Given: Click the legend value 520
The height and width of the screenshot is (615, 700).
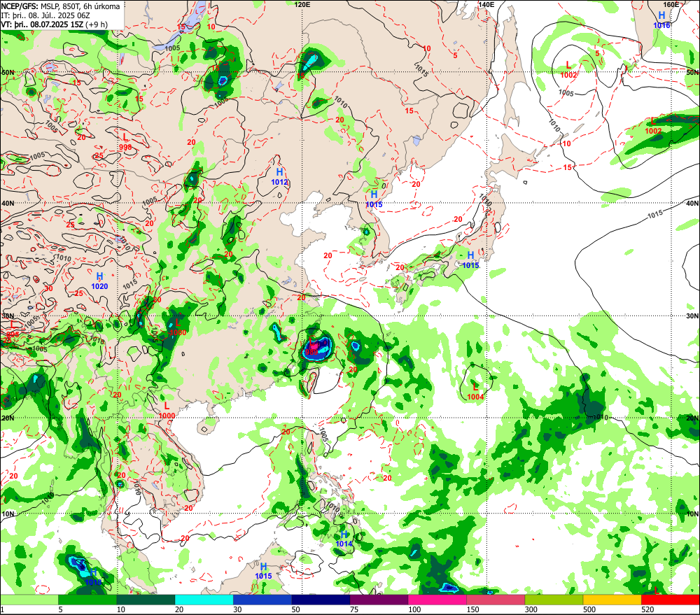Looking at the screenshot, I should click(x=647, y=609).
